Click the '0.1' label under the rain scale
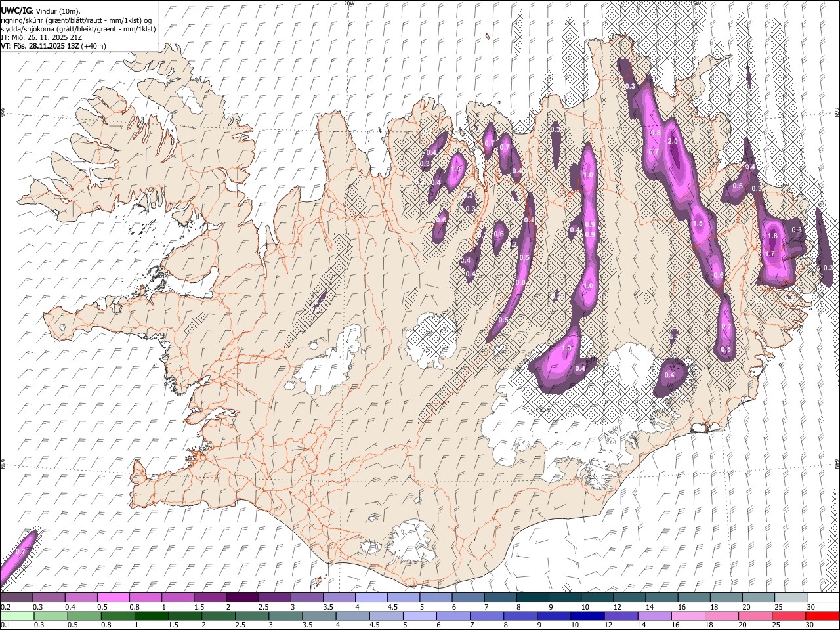840x630 pixels. 5,625
